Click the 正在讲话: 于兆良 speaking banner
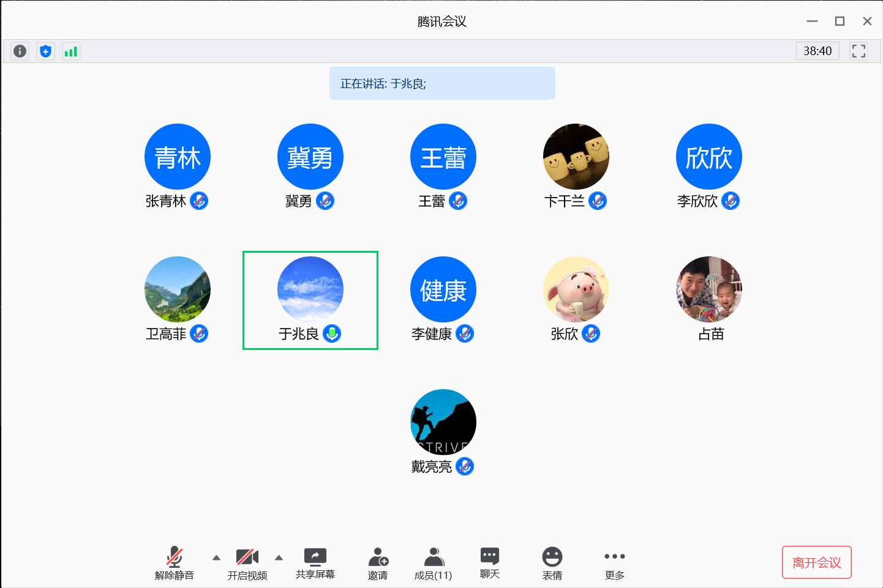 pos(442,83)
